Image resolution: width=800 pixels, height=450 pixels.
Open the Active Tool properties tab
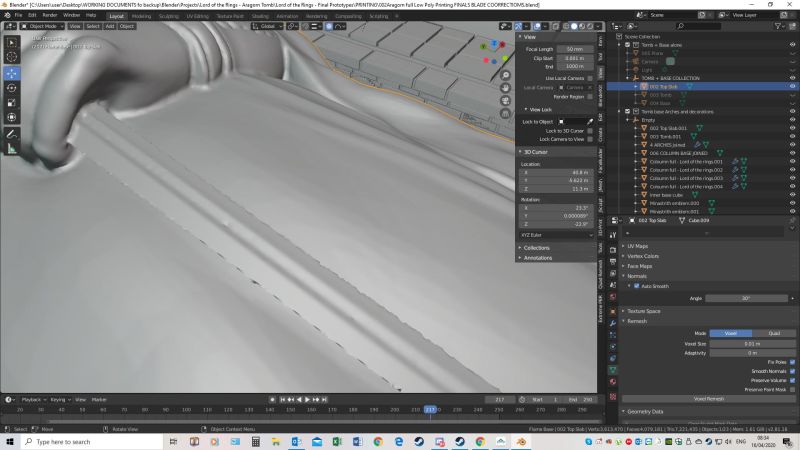613,235
